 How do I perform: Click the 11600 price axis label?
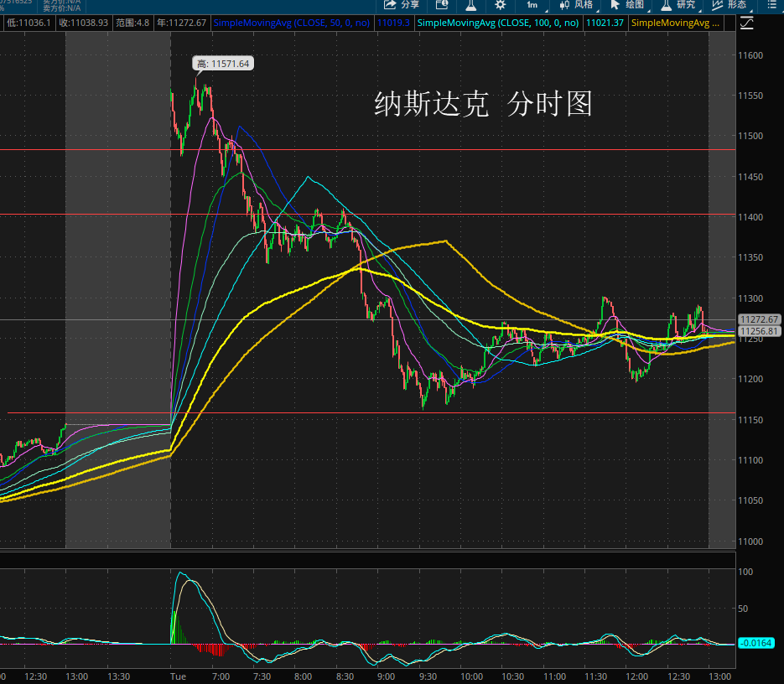point(750,55)
